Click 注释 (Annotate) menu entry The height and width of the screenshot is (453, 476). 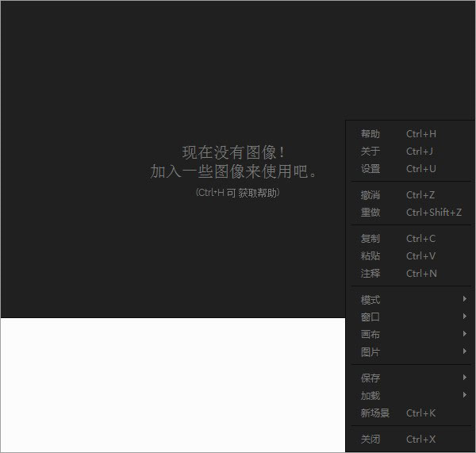pyautogui.click(x=370, y=274)
